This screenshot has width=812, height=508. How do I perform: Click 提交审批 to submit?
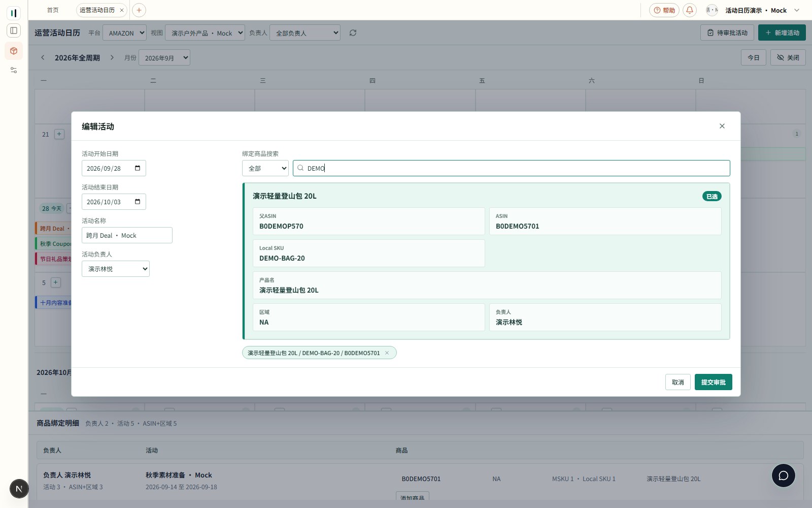pyautogui.click(x=713, y=382)
